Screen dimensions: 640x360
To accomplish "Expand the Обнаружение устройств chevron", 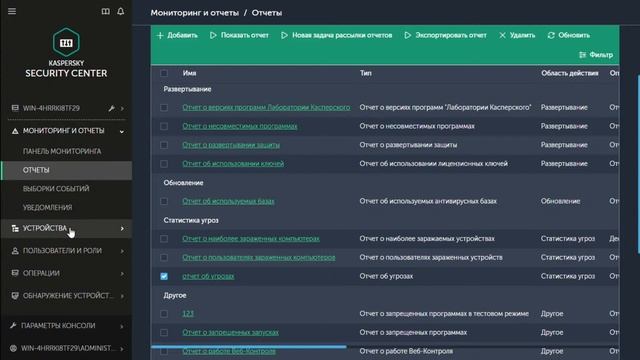I will coord(122,296).
